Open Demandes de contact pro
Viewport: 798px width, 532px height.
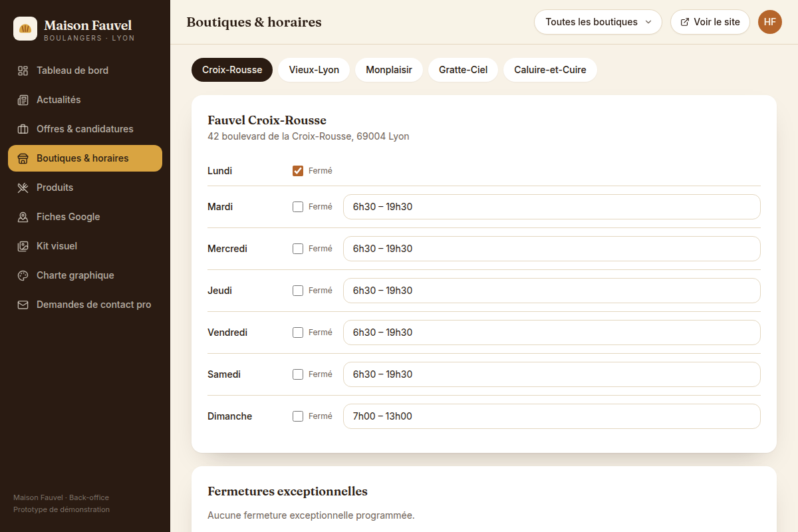click(x=85, y=305)
